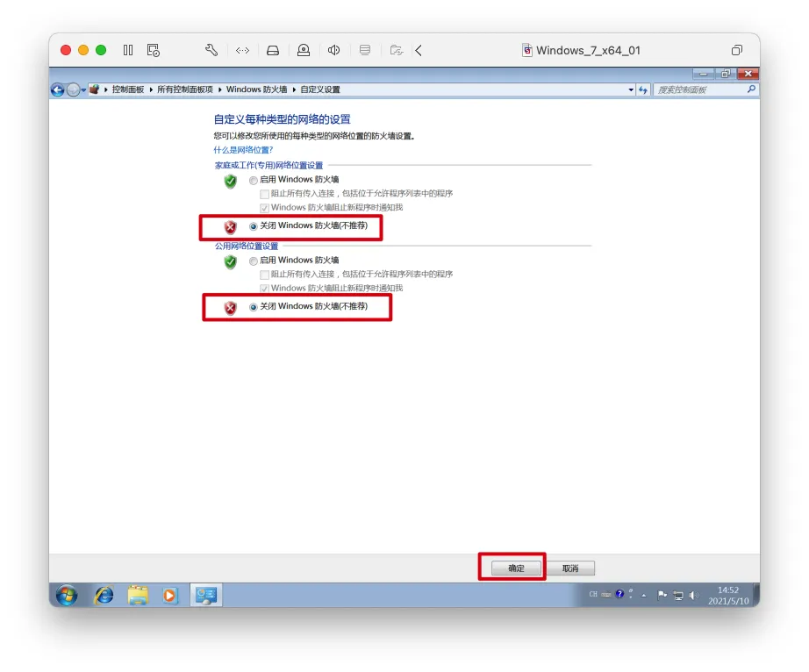Screen dimensions: 809x672
Task: Click the sound speaker icon in VM toolbar
Action: pyautogui.click(x=333, y=50)
